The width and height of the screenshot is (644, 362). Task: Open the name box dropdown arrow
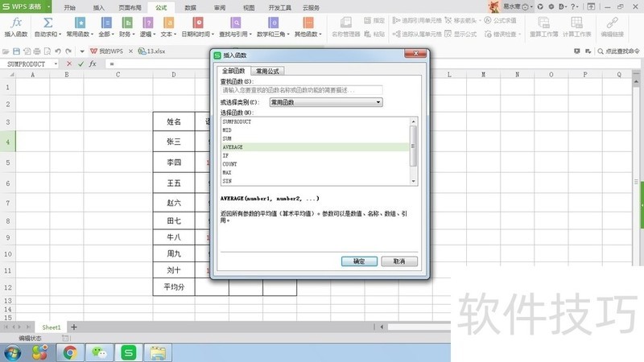point(56,64)
